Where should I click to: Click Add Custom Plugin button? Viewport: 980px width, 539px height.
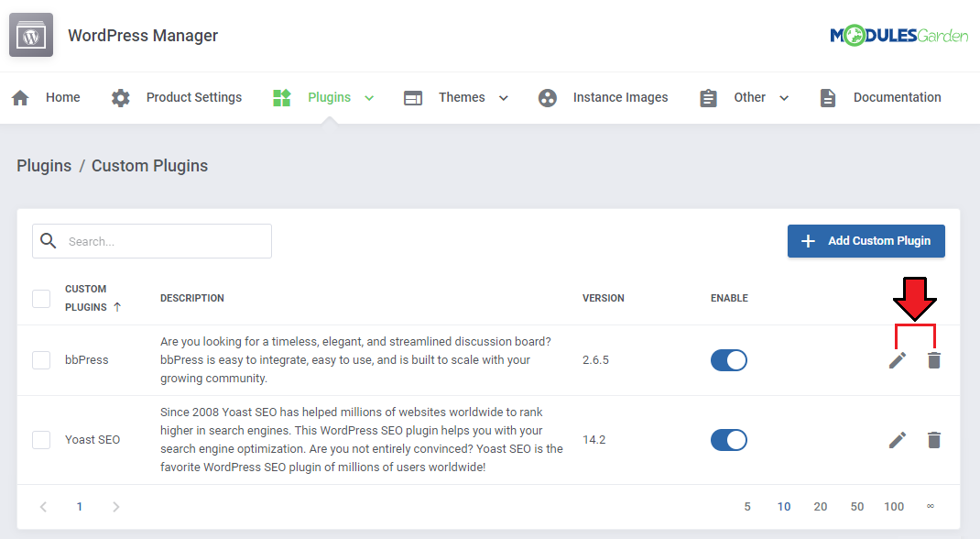(x=866, y=241)
